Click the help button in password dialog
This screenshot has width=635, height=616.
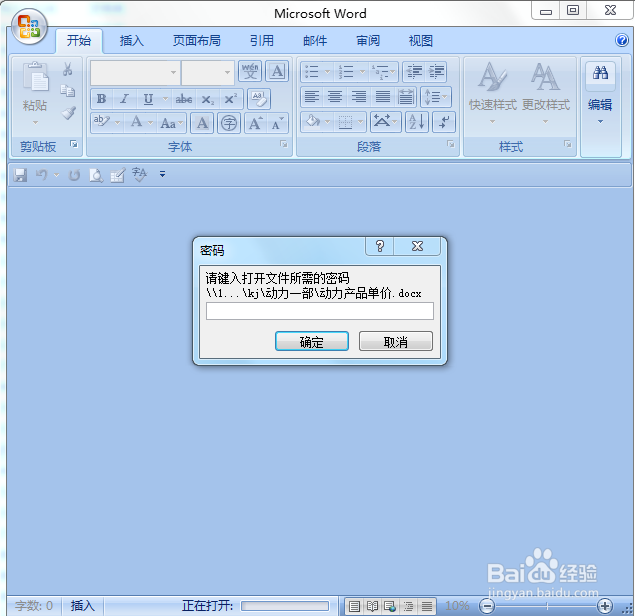[379, 246]
